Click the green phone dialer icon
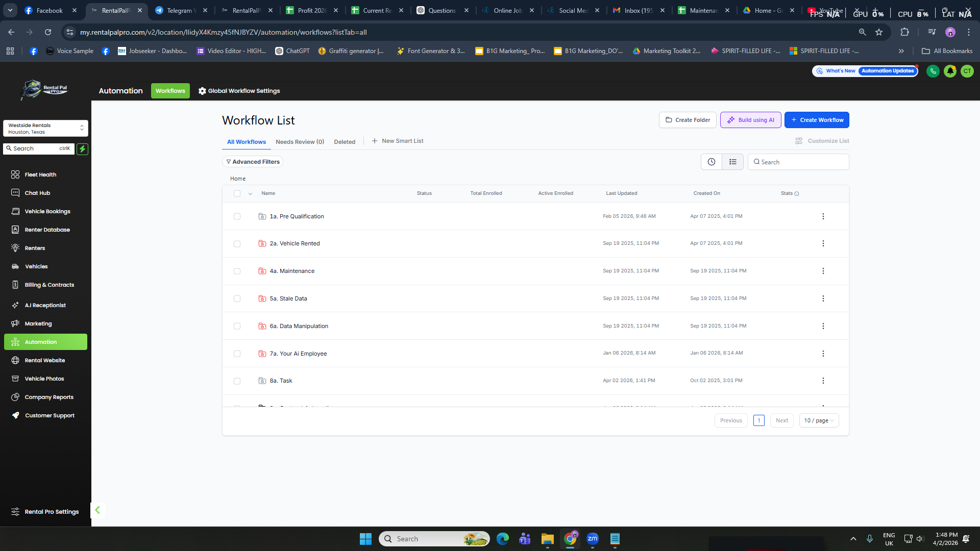The width and height of the screenshot is (980, 551). point(933,71)
